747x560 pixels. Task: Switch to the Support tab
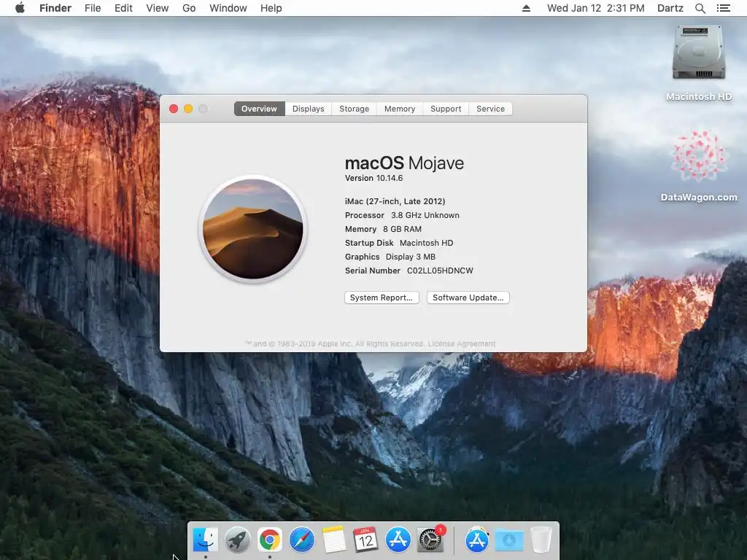click(446, 109)
